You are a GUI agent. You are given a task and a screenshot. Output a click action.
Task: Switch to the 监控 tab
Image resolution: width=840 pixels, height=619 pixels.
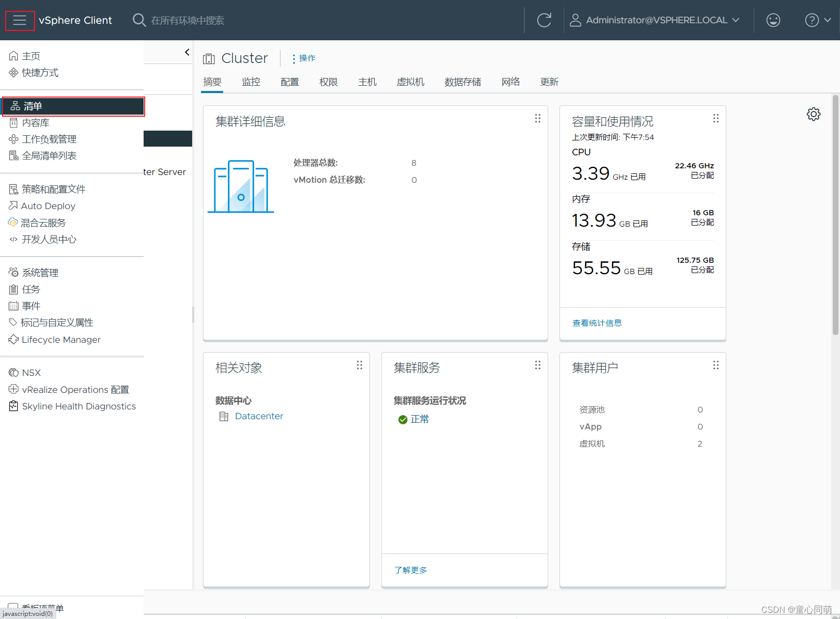tap(251, 82)
